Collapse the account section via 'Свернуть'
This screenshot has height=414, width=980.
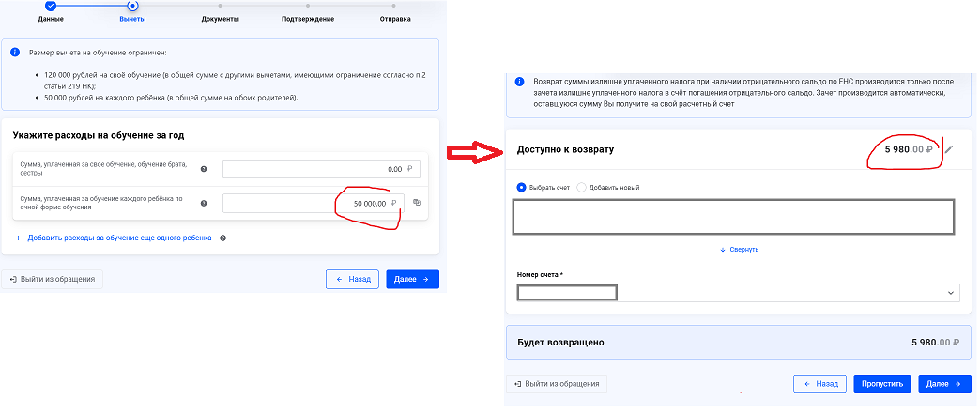[740, 250]
